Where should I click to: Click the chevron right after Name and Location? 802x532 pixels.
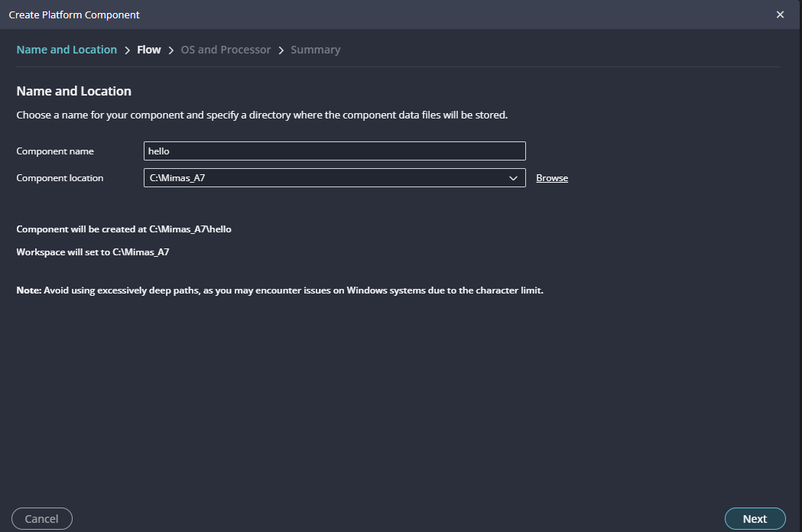click(127, 50)
